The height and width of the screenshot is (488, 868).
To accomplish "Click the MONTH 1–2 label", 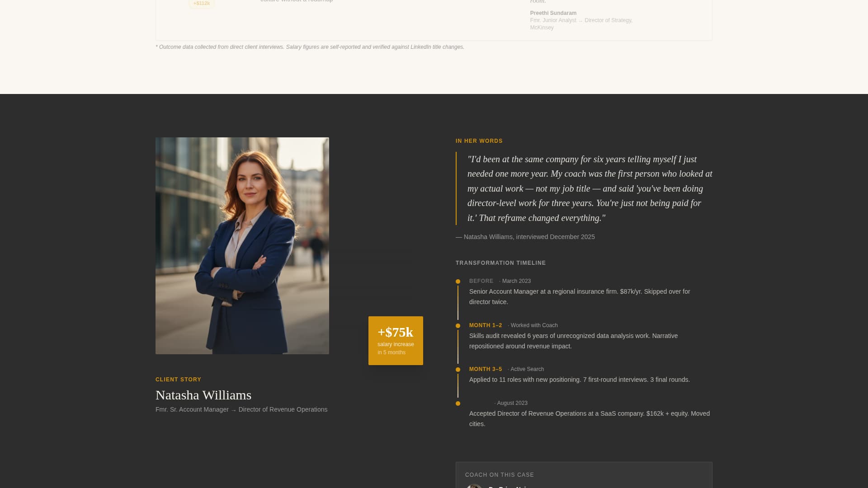I will coord(486,325).
